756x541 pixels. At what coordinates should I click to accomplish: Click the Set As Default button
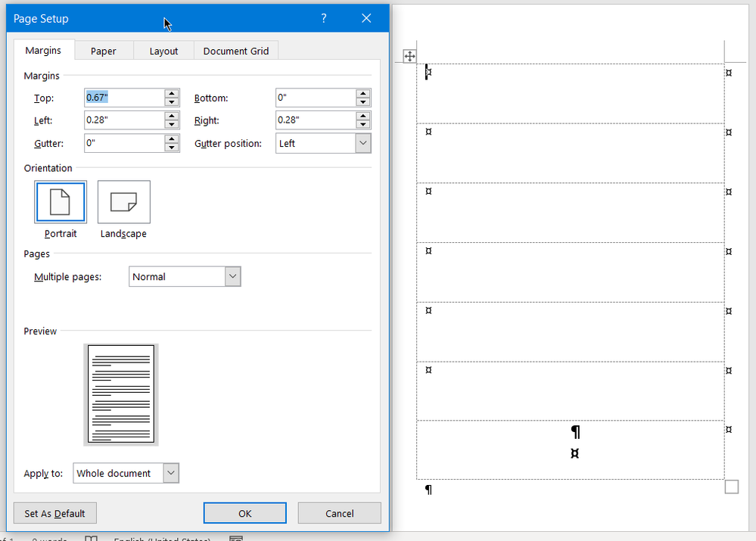(x=55, y=513)
